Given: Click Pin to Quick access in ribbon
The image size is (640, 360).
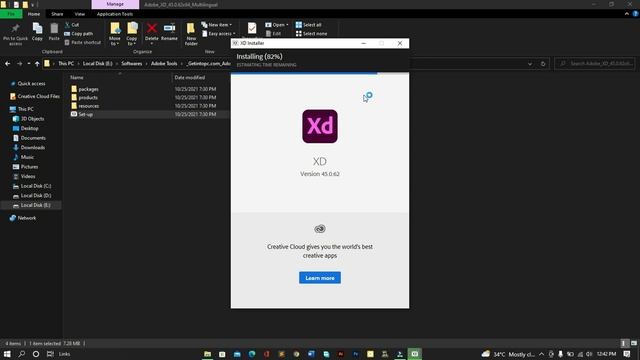Looking at the screenshot, I should coord(15,34).
